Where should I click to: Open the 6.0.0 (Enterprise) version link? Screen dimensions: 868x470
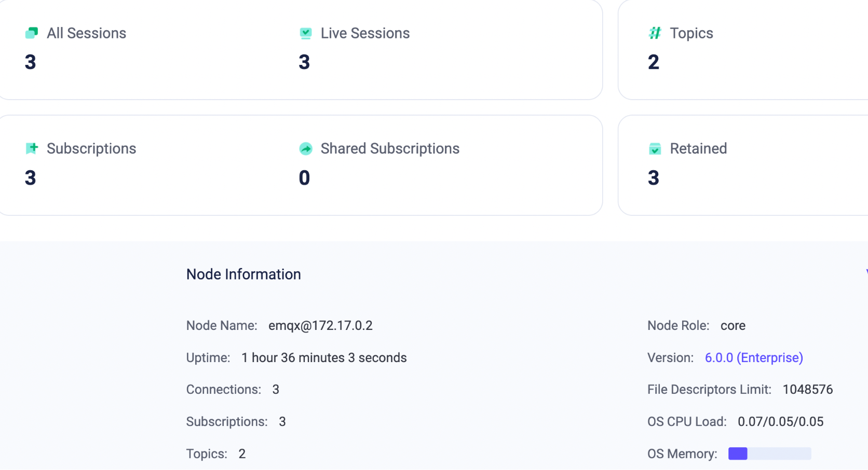[754, 357]
